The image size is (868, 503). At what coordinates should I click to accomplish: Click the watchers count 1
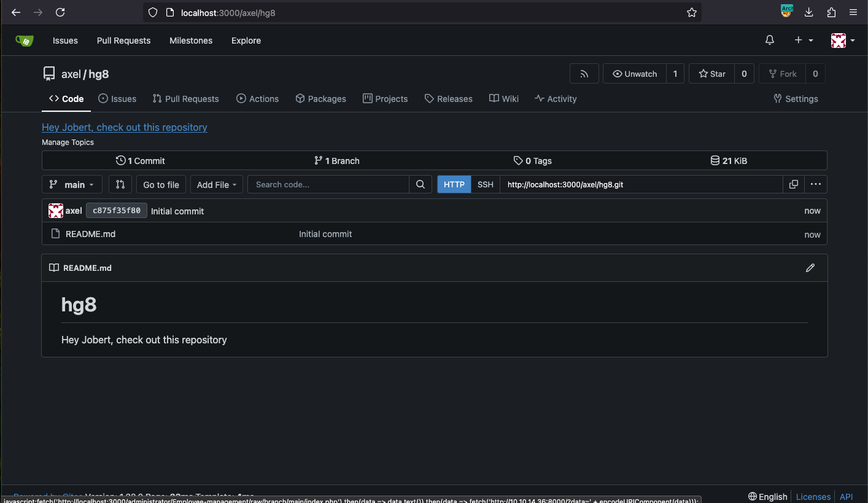coord(675,74)
